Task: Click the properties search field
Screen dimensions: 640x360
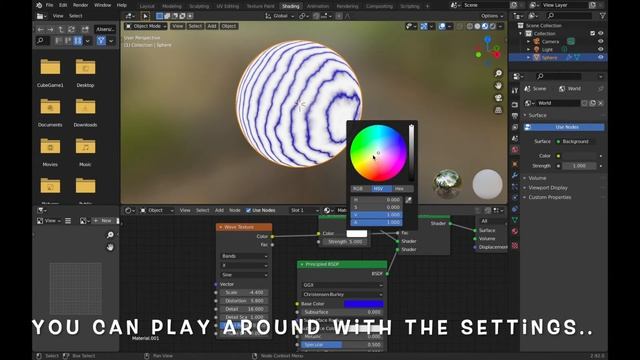Action: click(559, 76)
